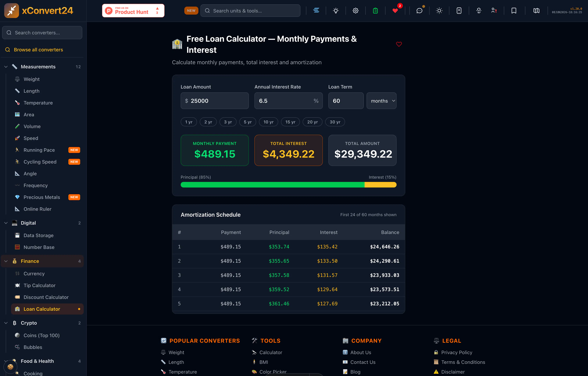Click the Loan Amount input field
The width and height of the screenshot is (588, 376).
point(215,101)
